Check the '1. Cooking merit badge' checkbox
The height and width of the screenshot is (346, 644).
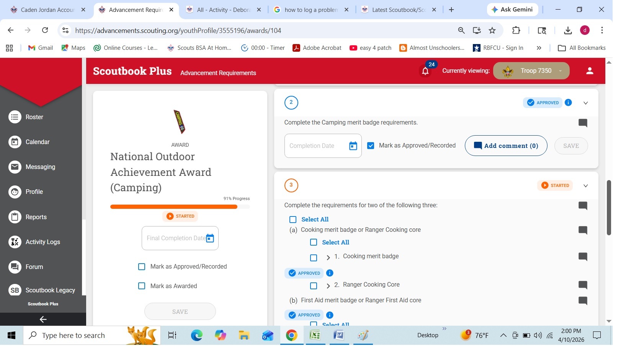coord(314,258)
